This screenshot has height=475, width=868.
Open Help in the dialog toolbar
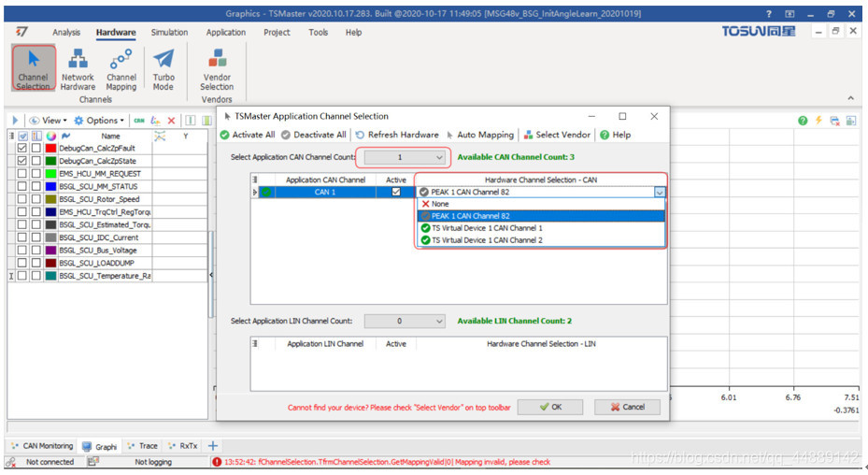click(x=616, y=135)
